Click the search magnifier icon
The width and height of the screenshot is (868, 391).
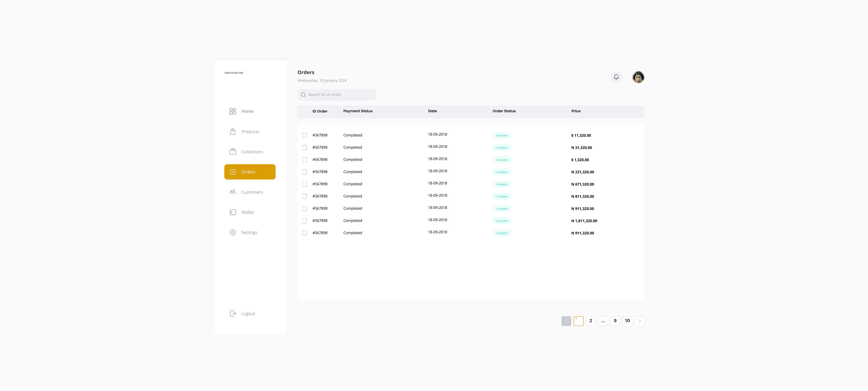tap(303, 95)
